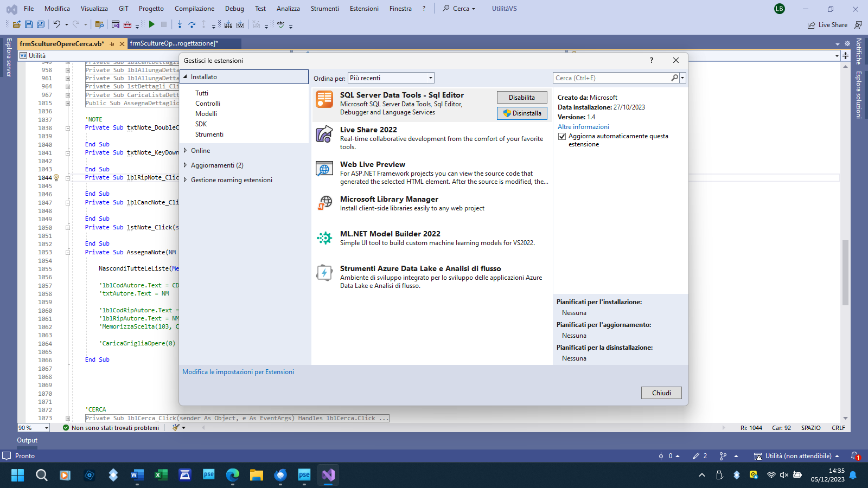Open the Altre informazioni link
Screen dimensions: 868x488
pyautogui.click(x=583, y=127)
